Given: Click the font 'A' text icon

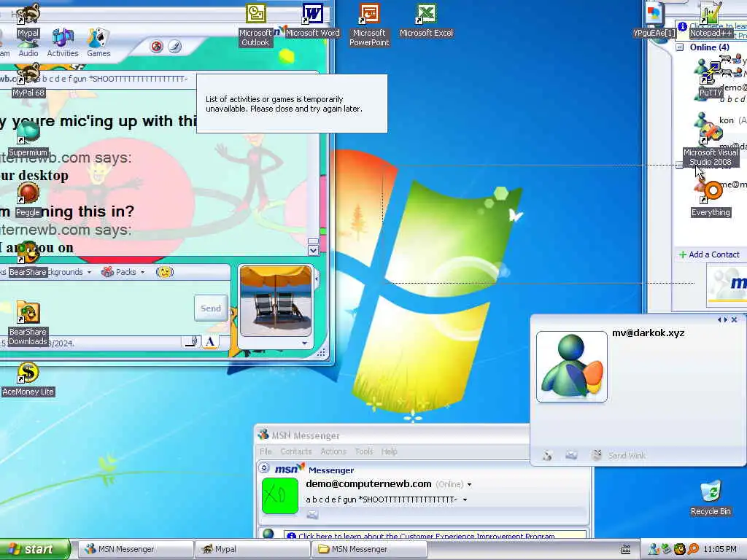Looking at the screenshot, I should point(209,341).
